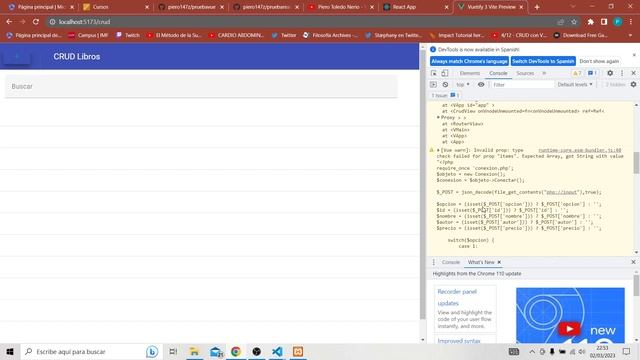Click the Buscar search field

click(201, 86)
